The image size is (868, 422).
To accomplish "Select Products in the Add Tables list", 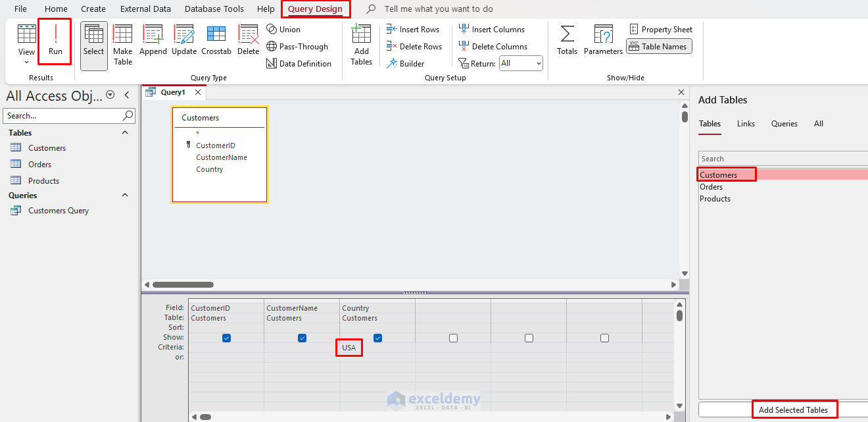I will [x=715, y=199].
